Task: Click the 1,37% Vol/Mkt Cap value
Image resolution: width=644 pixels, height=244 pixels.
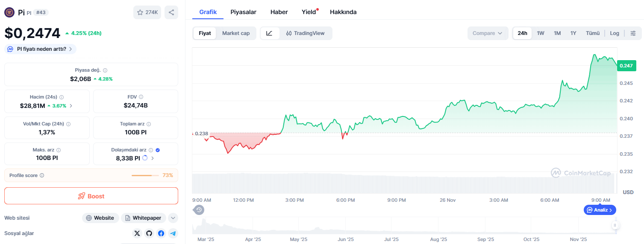Action: (47, 132)
